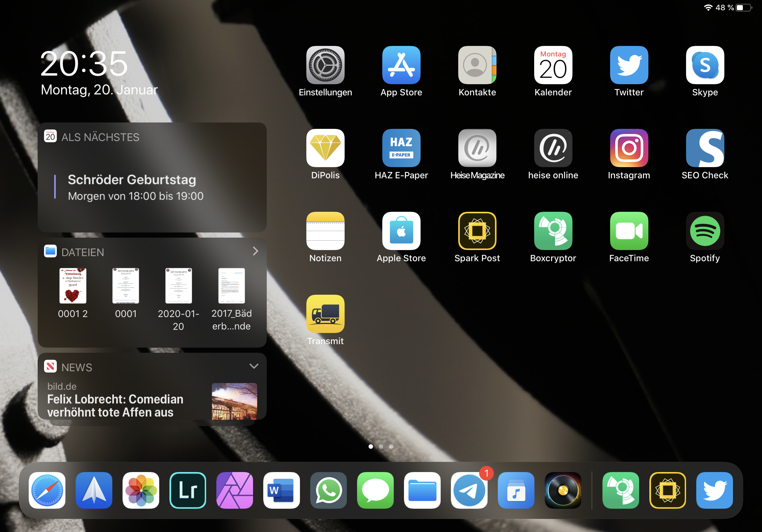Image resolution: width=762 pixels, height=532 pixels.
Task: Go to the second home screen page dot
Action: tap(381, 447)
